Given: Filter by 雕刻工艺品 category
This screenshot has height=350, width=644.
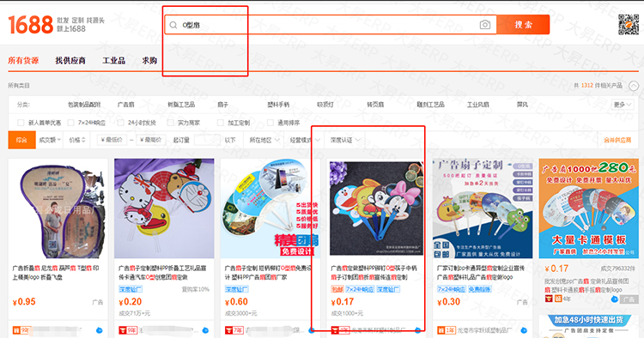Looking at the screenshot, I should point(430,105).
